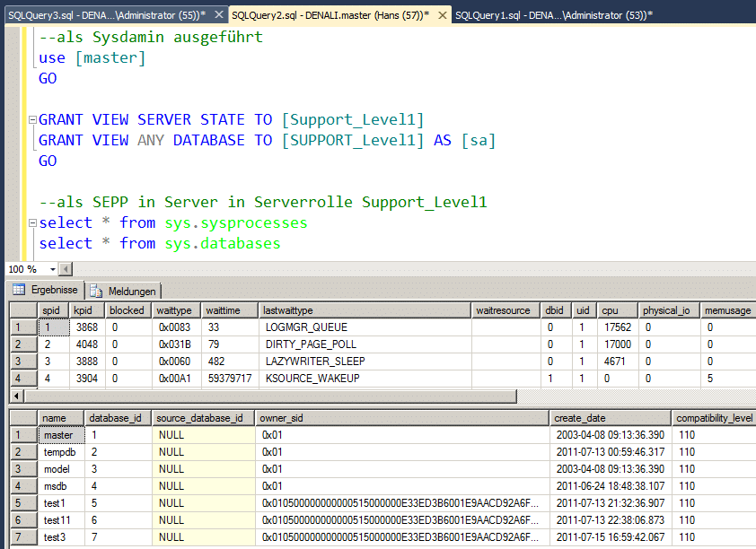Image resolution: width=756 pixels, height=549 pixels.
Task: Select the tempdb database cell
Action: pyautogui.click(x=62, y=452)
